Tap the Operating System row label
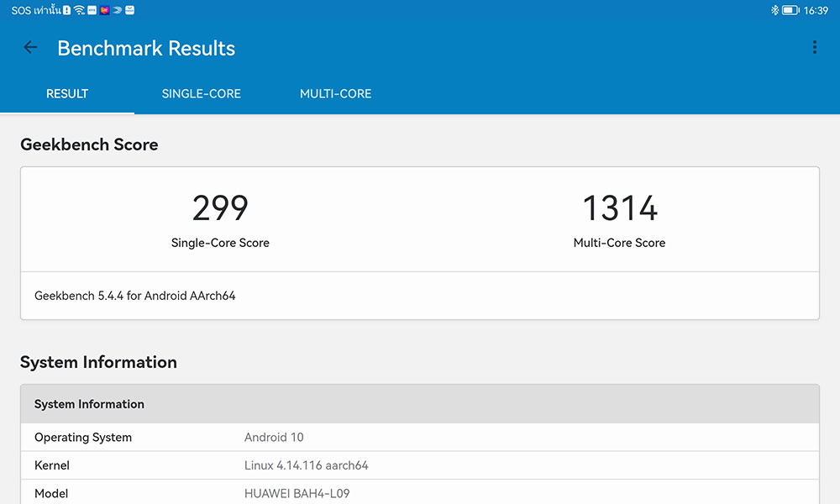 point(83,437)
